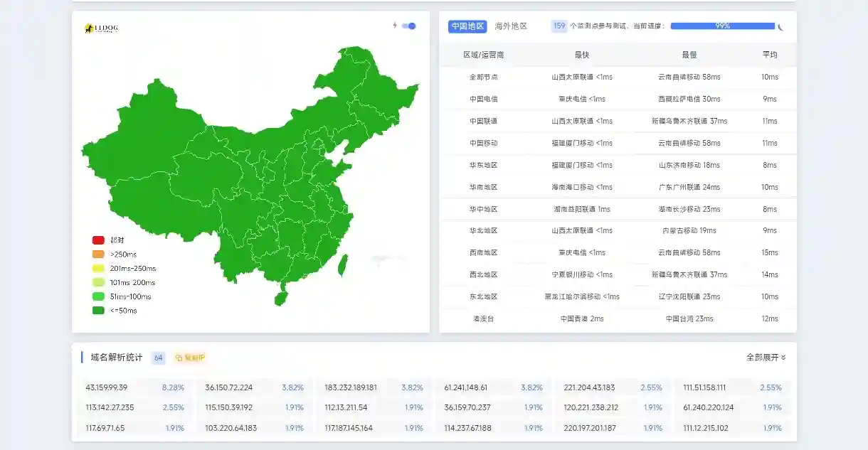Click IP 36.150.72.224
Image resolution: width=868 pixels, height=450 pixels.
tap(229, 387)
